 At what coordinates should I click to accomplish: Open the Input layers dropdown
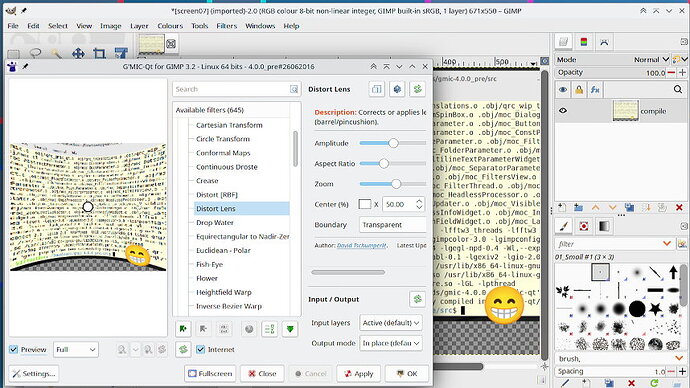pos(391,322)
